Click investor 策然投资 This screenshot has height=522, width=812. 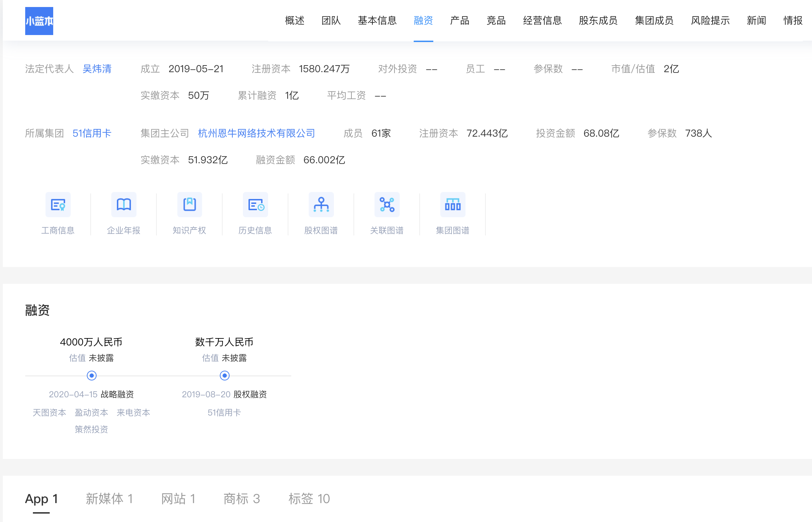click(x=91, y=429)
